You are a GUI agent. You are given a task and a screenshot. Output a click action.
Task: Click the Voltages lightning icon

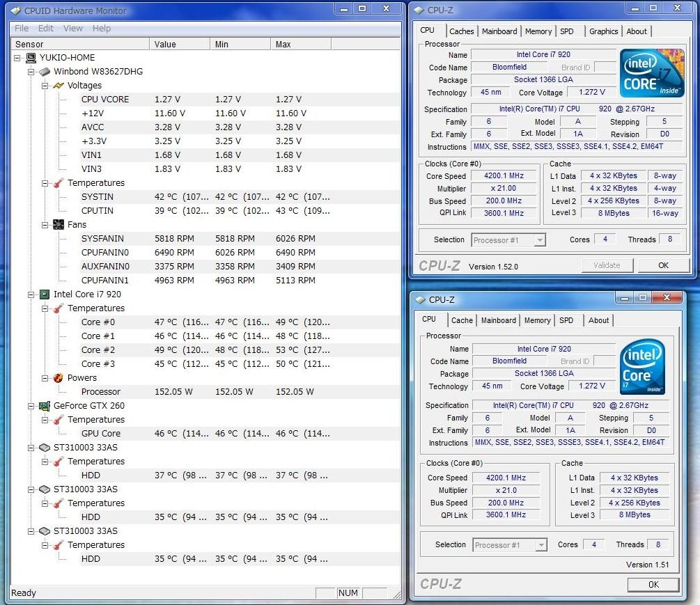pos(59,85)
